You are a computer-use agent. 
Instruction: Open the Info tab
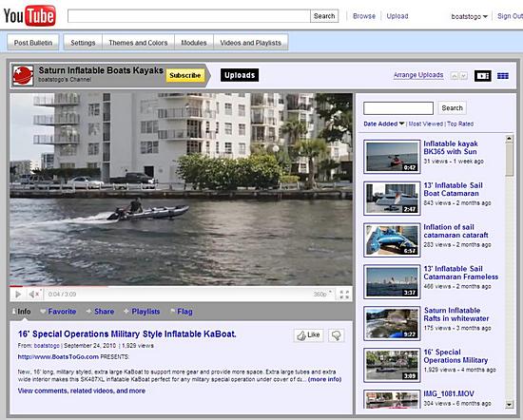click(22, 312)
